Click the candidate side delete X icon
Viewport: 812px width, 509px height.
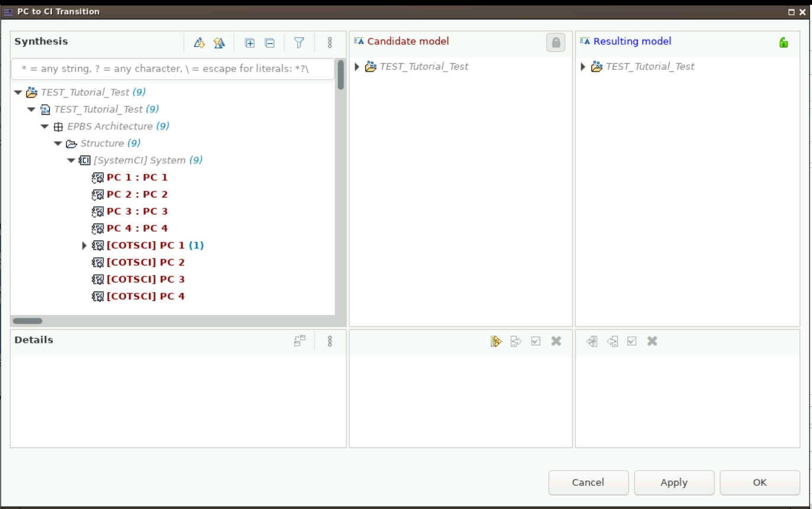[556, 341]
